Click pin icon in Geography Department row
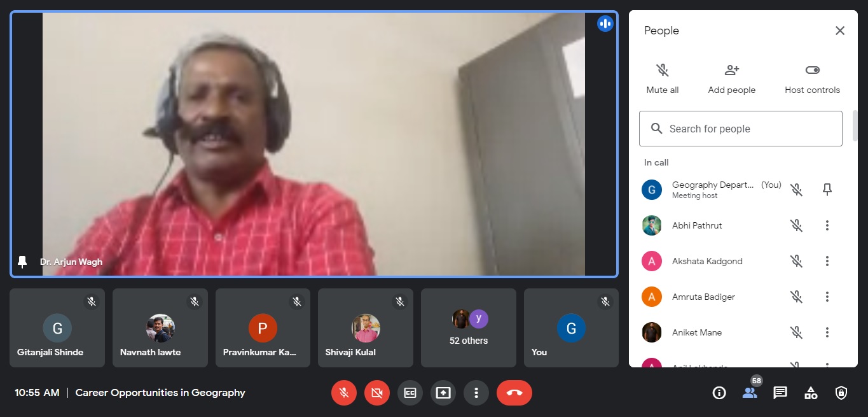This screenshot has height=417, width=868. coord(827,190)
